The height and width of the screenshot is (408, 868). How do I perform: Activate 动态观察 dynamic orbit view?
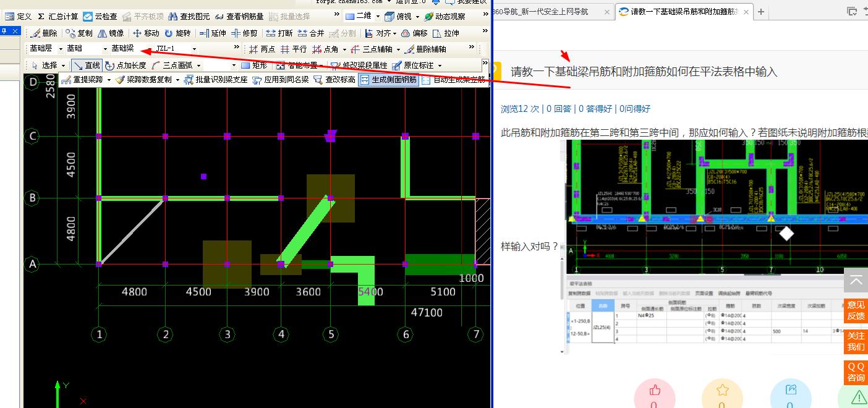tap(445, 17)
